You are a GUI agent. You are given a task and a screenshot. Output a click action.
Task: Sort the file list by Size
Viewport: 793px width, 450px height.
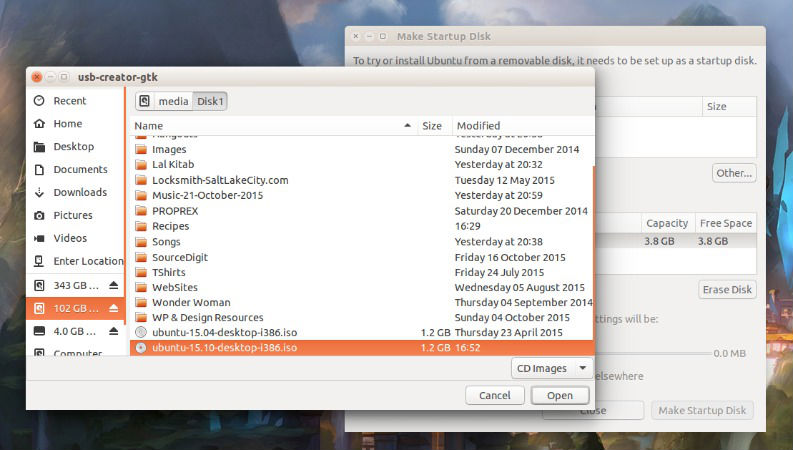point(434,125)
